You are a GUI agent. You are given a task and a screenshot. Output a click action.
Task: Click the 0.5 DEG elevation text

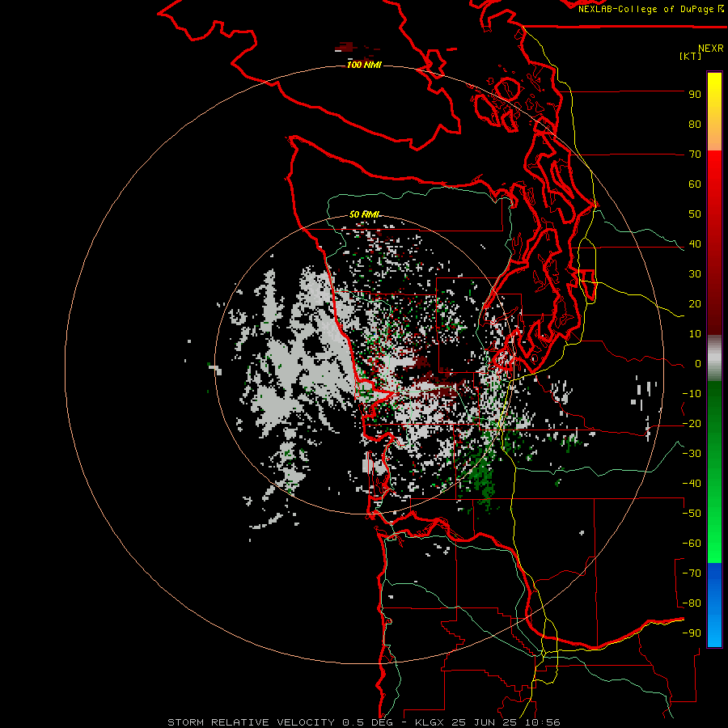point(368,722)
